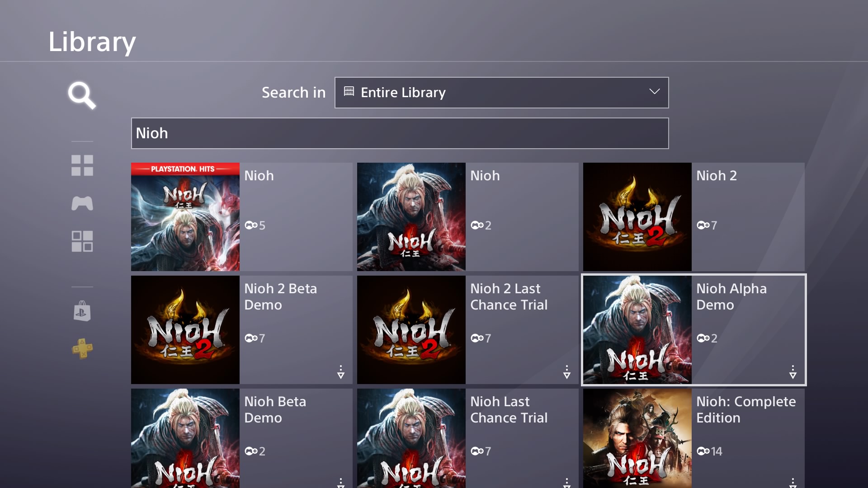The width and height of the screenshot is (868, 488).
Task: Click download icon on Nioh Alpha Demo
Action: pos(793,372)
